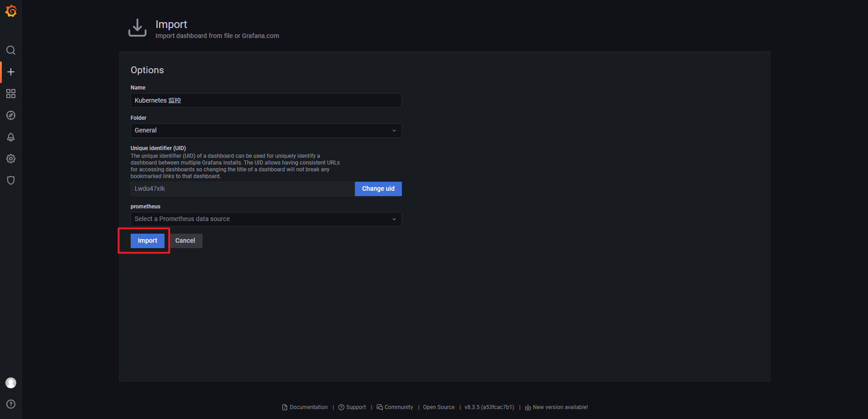Screen dimensions: 868x419
Task: Click the Options heading text
Action: click(x=147, y=70)
